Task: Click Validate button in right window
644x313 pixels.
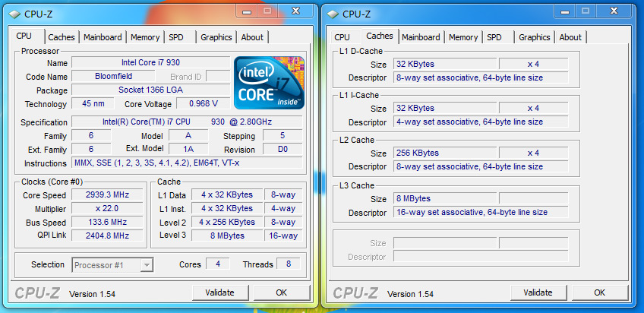Action: tap(538, 292)
